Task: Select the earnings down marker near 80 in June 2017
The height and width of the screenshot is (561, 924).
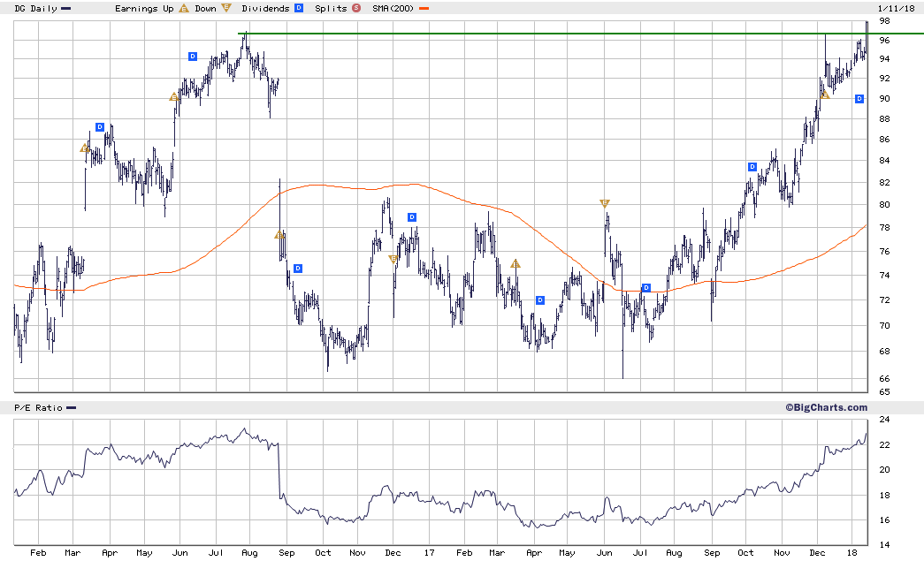Action: 604,204
